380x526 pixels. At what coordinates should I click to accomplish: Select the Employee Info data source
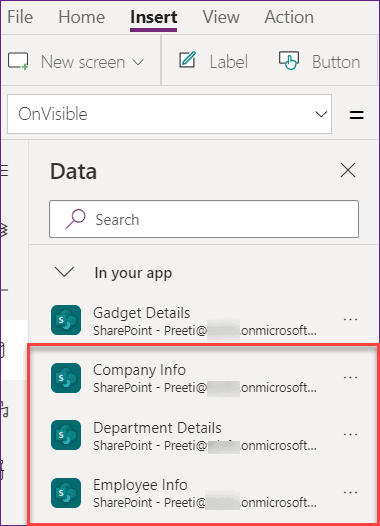[x=203, y=493]
